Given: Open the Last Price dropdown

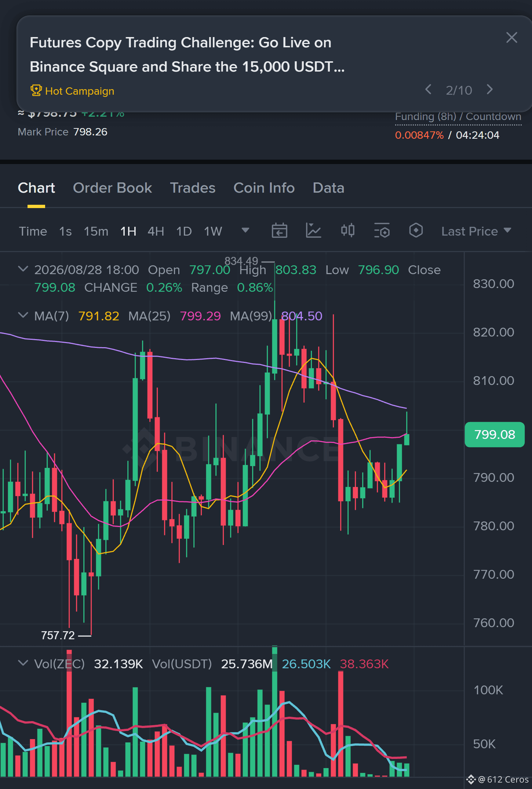Looking at the screenshot, I should 476,231.
